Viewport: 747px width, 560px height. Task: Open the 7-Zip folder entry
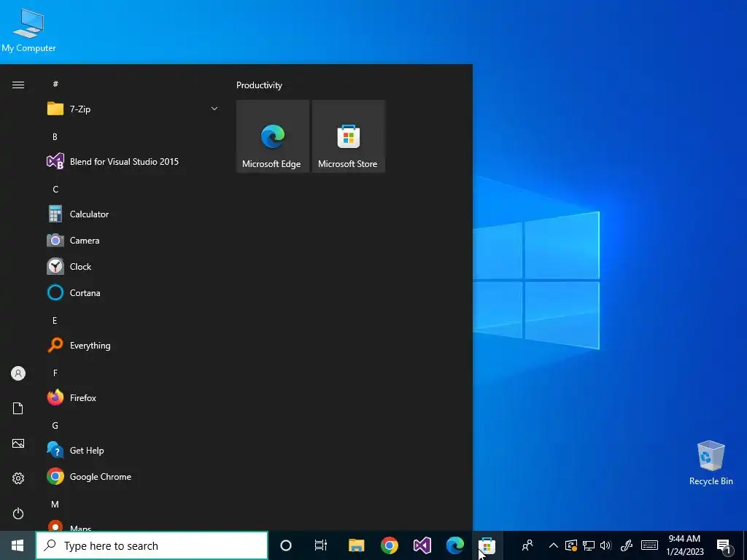(x=133, y=109)
